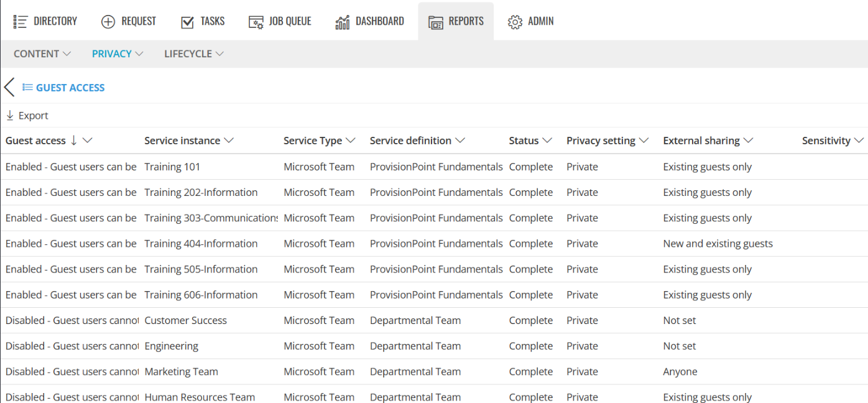Select the Training 606-Information service instance
Viewport: 868px width, 403px height.
201,294
